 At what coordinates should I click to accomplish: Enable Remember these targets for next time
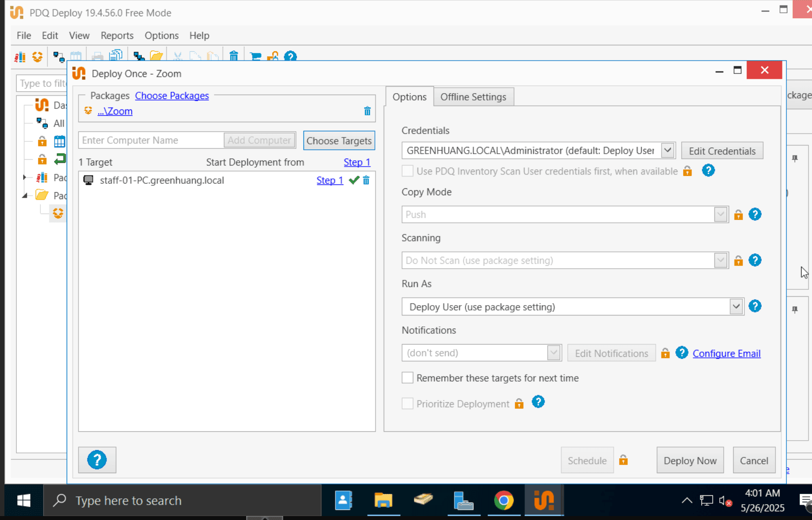(407, 378)
